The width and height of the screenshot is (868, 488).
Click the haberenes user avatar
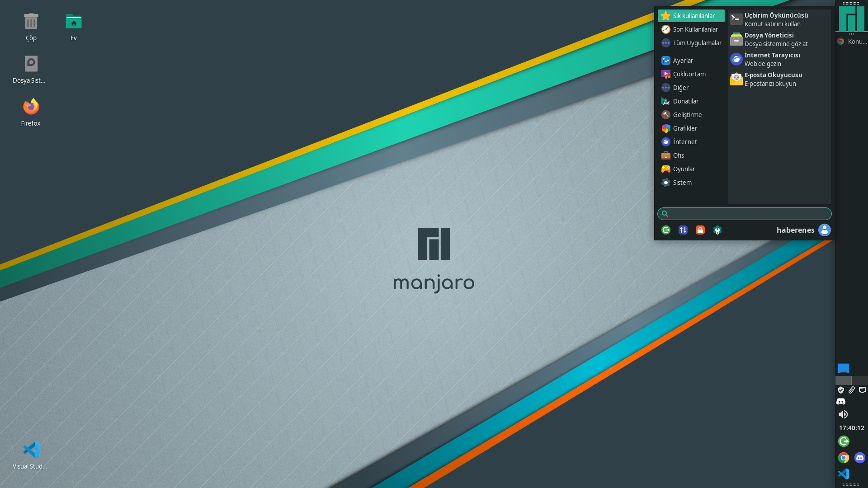click(x=825, y=230)
